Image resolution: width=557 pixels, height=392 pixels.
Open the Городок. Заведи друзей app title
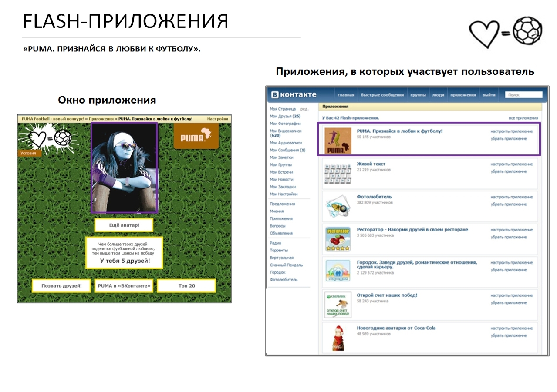[417, 265]
